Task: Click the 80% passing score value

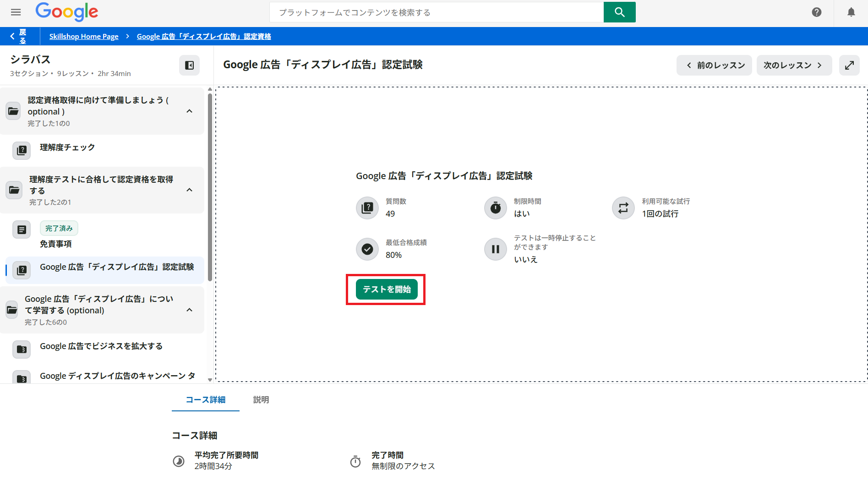Action: (393, 255)
